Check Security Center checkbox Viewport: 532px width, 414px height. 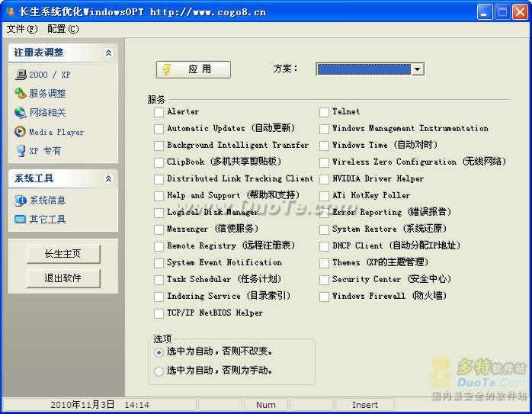coord(325,280)
